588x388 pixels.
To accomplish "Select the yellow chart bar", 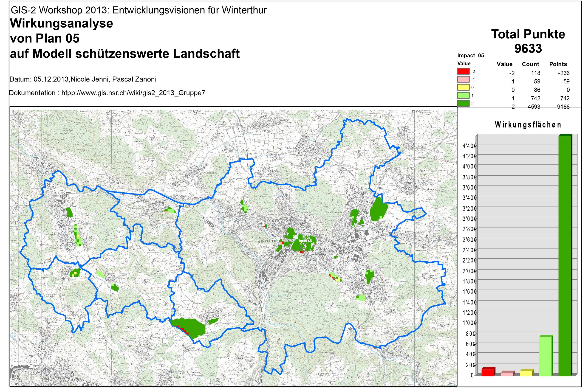I will click(526, 373).
